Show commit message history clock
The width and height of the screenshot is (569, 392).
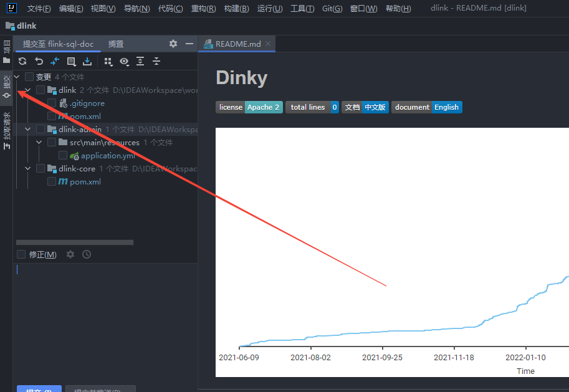(x=87, y=254)
